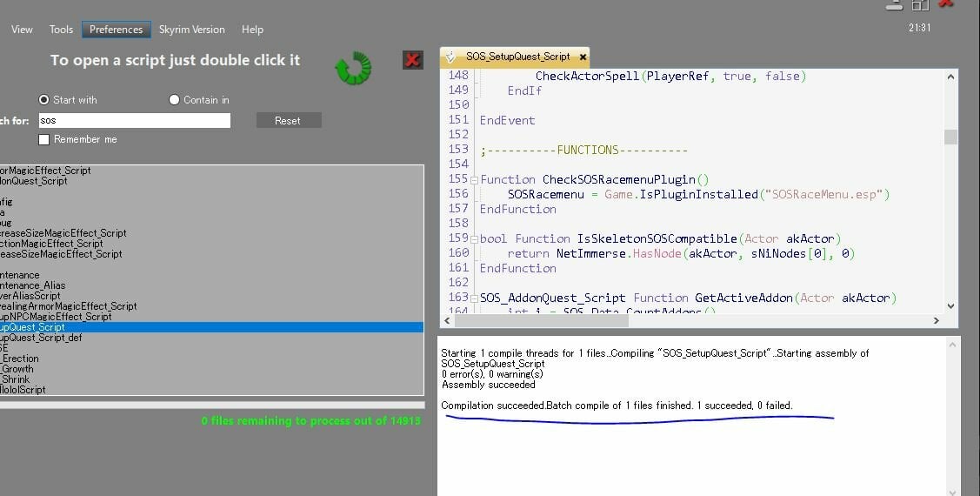Select the "upQuest_Script_def" list entry
The width and height of the screenshot is (980, 496).
pos(41,338)
